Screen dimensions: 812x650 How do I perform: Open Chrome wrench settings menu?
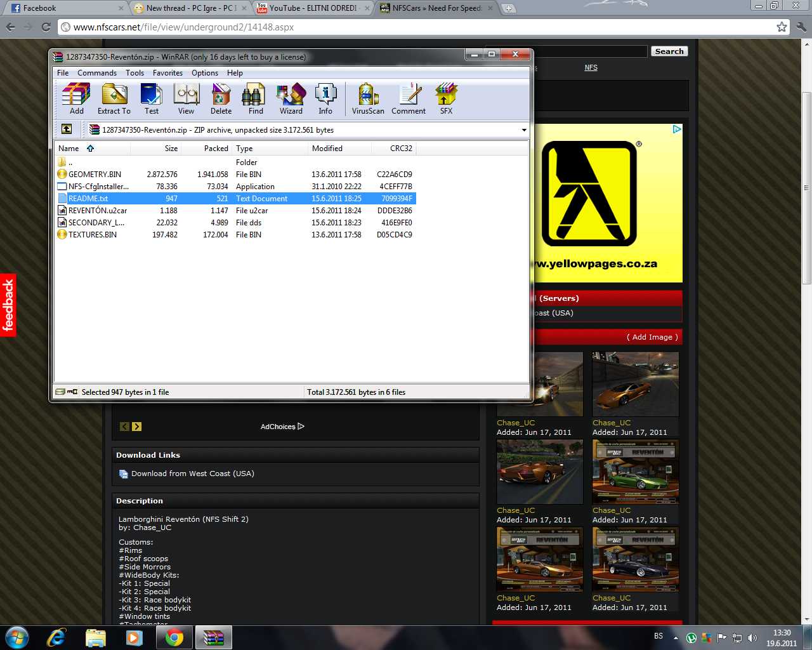click(801, 27)
